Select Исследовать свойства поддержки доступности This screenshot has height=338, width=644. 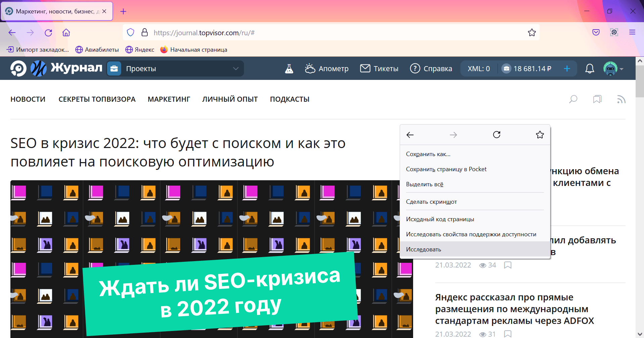(475, 234)
